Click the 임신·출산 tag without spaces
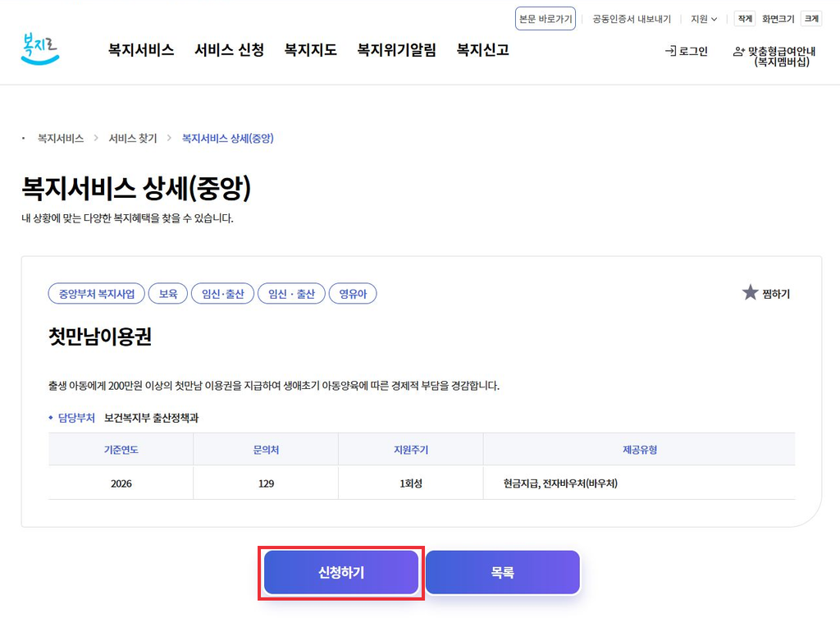Viewport: 840px width, 623px height. point(223,294)
